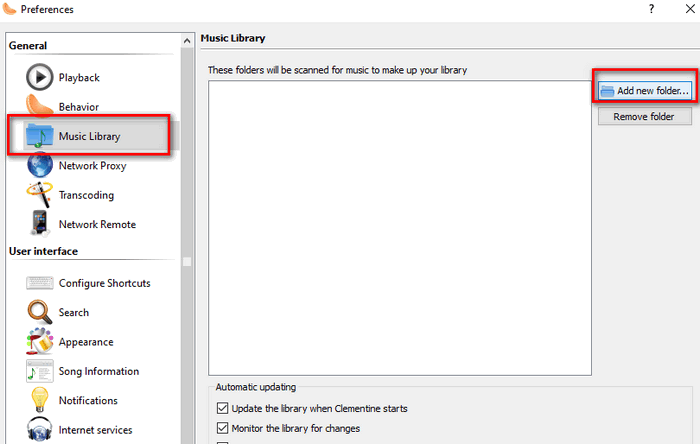
Task: Click the Network Proxy globe icon
Action: [x=39, y=165]
